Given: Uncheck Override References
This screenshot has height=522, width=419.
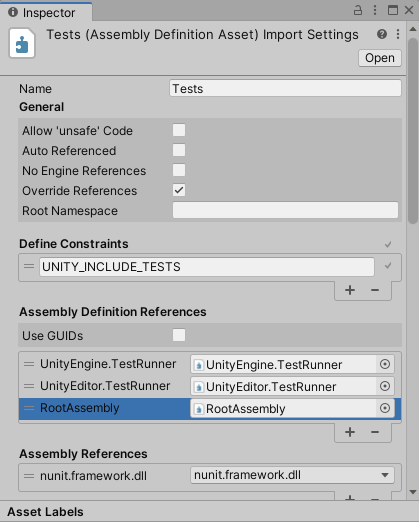Looking at the screenshot, I should (179, 190).
